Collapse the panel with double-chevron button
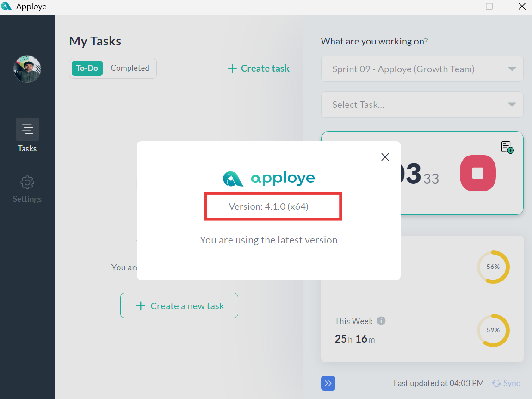 coord(328,383)
